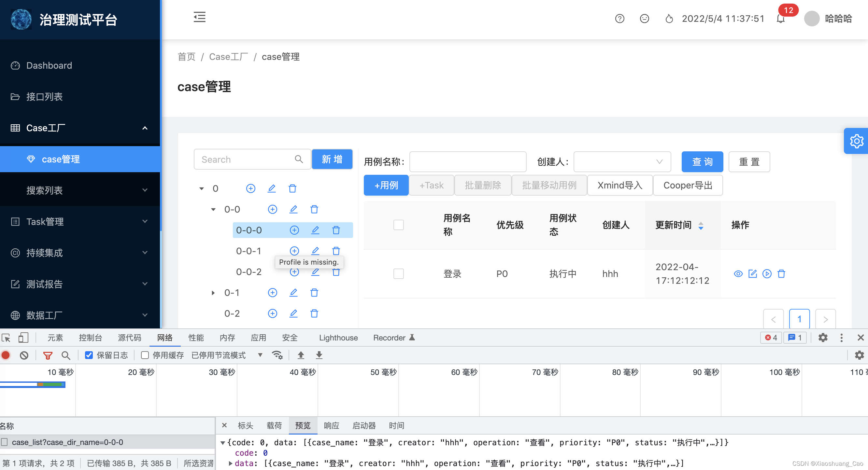Click the help question mark icon
This screenshot has height=470, width=868.
click(619, 19)
